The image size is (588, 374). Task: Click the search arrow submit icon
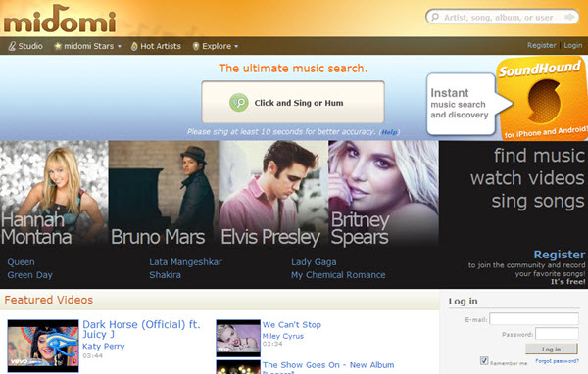point(569,17)
